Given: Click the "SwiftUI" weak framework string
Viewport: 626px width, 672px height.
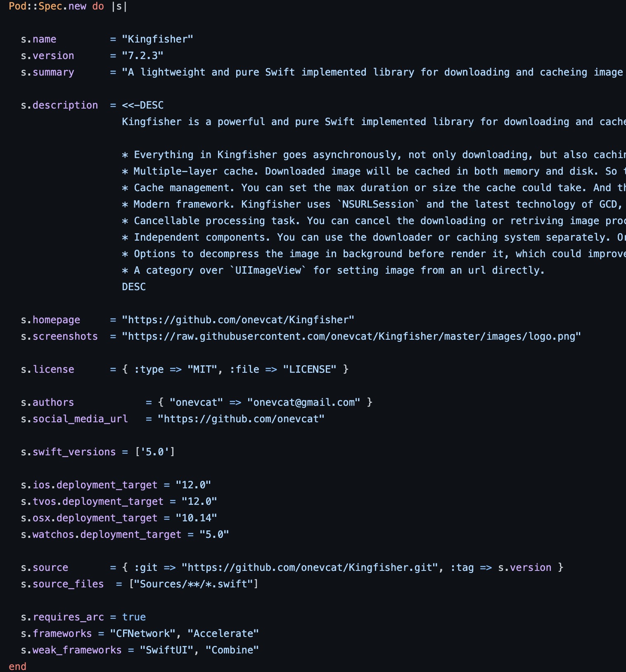Looking at the screenshot, I should click(x=166, y=650).
